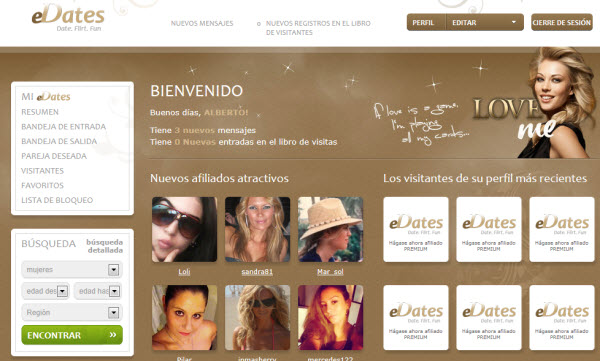Open VISITANTES menu item
The height and width of the screenshot is (361, 600).
point(42,171)
